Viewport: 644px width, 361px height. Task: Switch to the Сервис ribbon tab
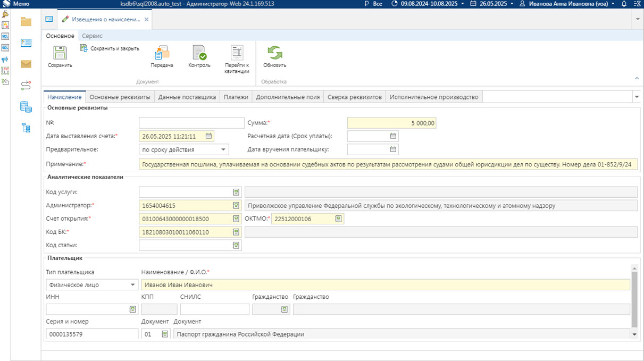pyautogui.click(x=93, y=36)
